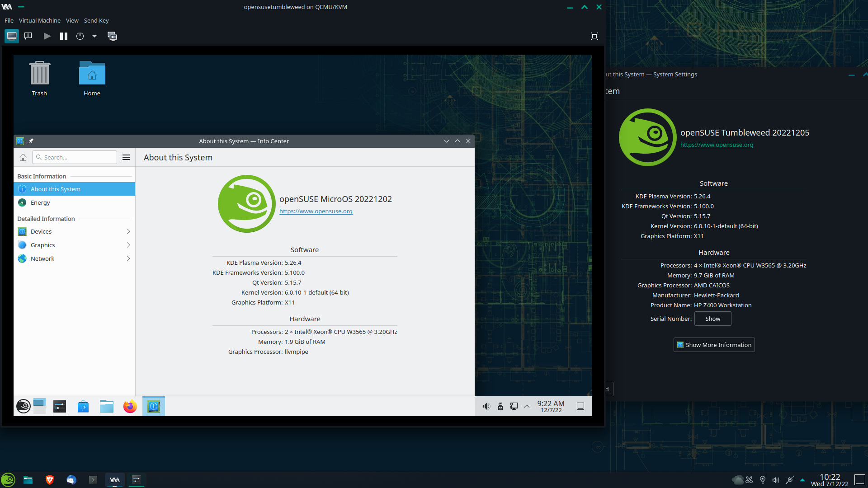This screenshot has height=488, width=868.
Task: Toggle fullscreen view of VM console
Action: point(594,36)
